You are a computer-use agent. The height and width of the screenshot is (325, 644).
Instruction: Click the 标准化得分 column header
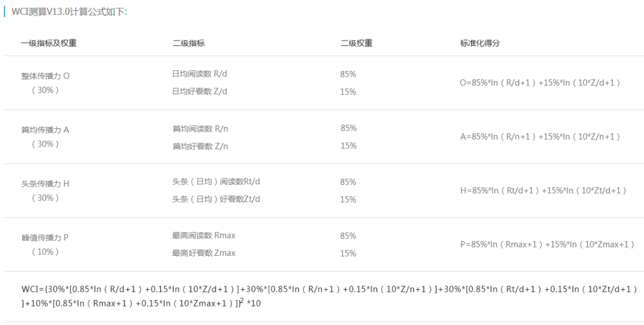[480, 43]
